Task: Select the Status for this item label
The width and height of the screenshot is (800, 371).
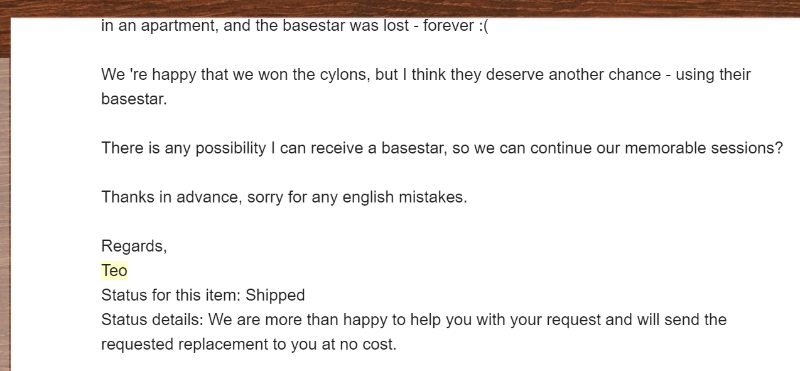Action: [x=171, y=295]
